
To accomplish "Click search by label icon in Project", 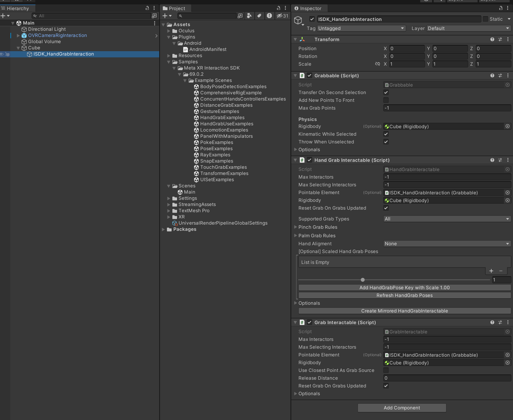I will click(x=259, y=16).
